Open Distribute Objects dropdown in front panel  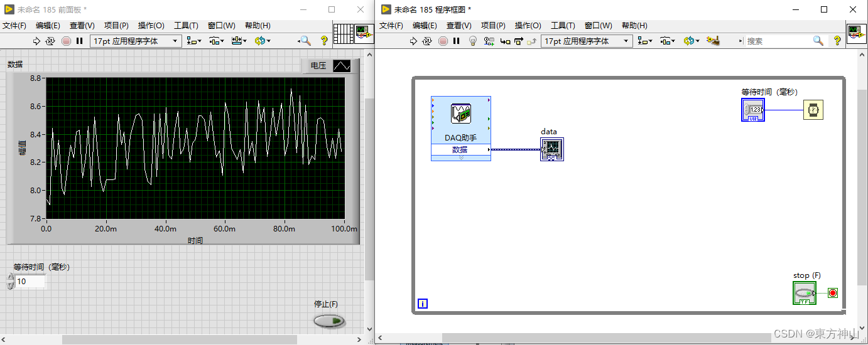pos(217,41)
